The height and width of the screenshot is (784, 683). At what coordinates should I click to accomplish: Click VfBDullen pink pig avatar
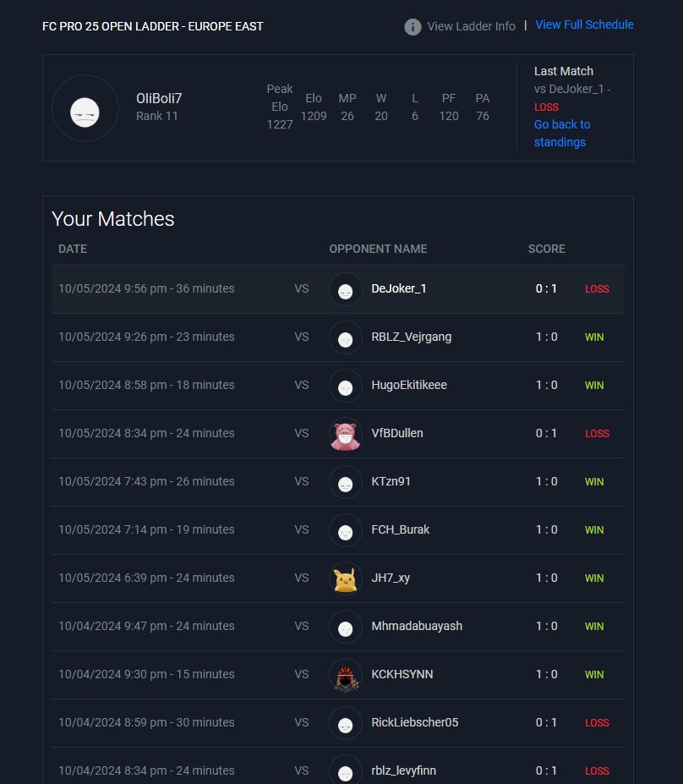pos(345,434)
